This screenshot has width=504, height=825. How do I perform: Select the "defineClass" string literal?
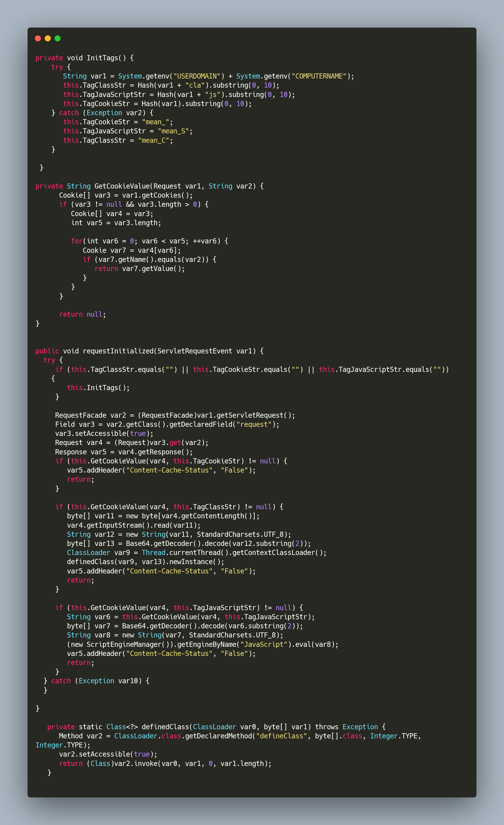click(x=282, y=736)
